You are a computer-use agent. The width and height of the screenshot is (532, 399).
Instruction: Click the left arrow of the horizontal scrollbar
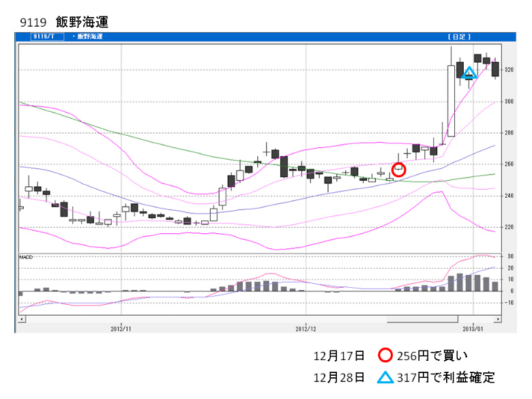21,319
